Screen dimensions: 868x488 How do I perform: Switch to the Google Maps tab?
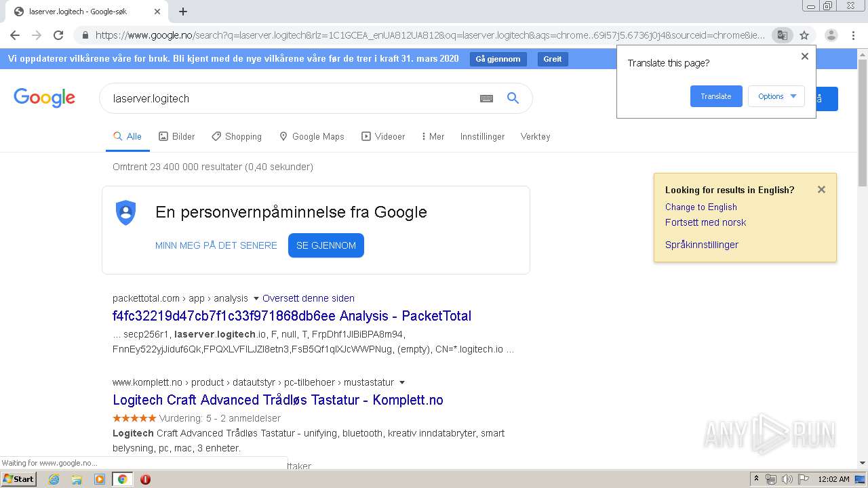click(311, 136)
